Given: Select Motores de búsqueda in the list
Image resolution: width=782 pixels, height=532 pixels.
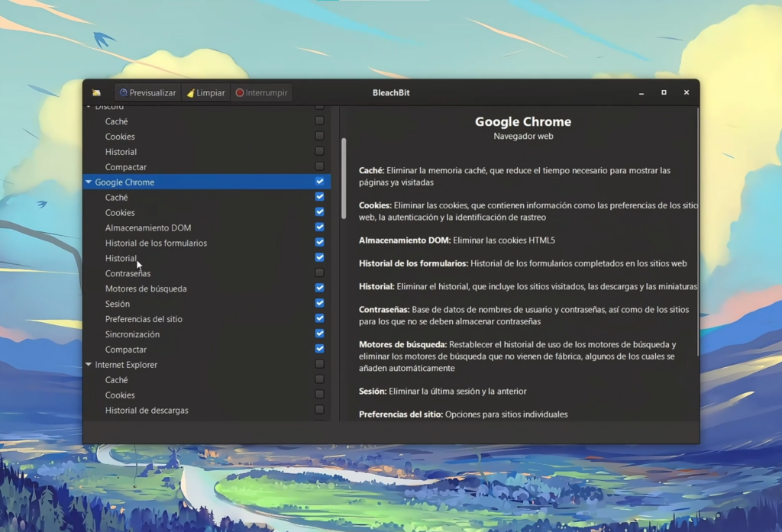Looking at the screenshot, I should [x=146, y=289].
